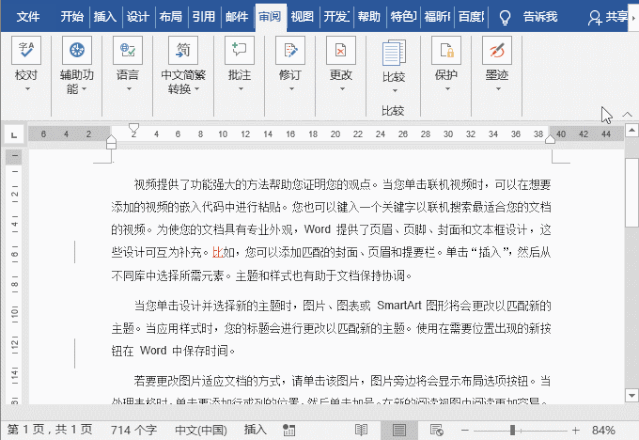Open the 辅助功能 accessibility checker icon
Viewport: 639px width, 440px height.
[x=77, y=50]
